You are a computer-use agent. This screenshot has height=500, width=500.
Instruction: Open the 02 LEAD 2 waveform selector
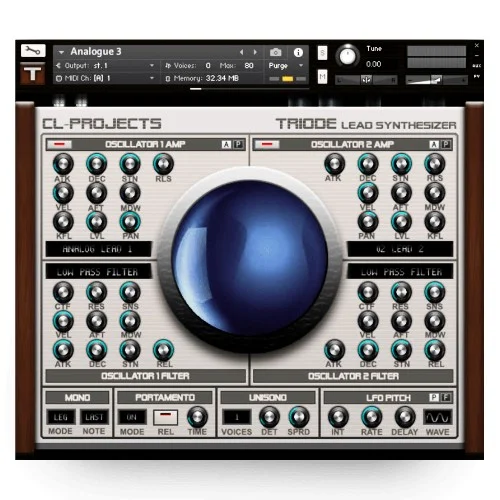point(400,249)
